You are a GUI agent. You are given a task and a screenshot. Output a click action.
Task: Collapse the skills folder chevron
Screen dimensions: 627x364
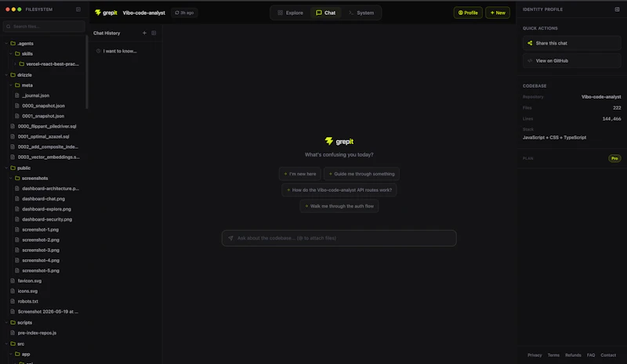click(11, 53)
